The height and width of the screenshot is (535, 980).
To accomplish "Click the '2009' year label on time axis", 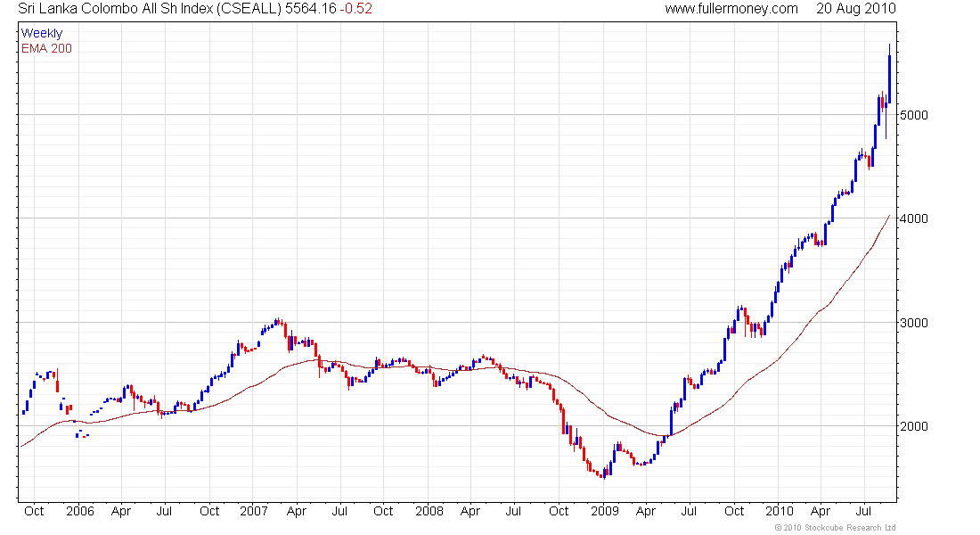I will (x=605, y=511).
